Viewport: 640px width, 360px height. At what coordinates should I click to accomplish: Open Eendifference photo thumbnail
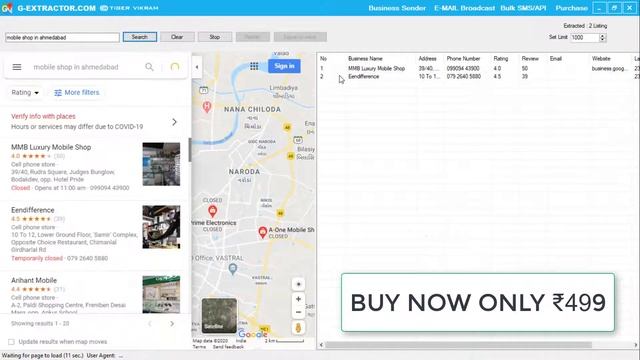(x=161, y=227)
